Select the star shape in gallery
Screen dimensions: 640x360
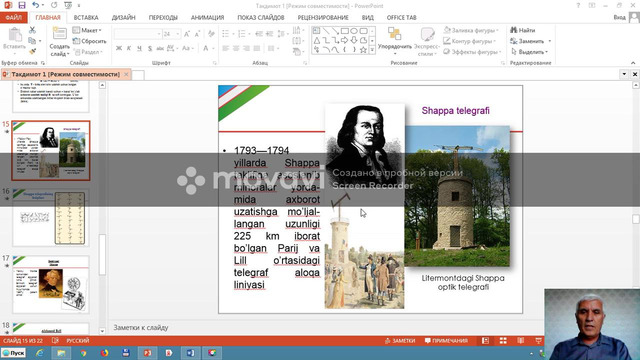[x=363, y=50]
